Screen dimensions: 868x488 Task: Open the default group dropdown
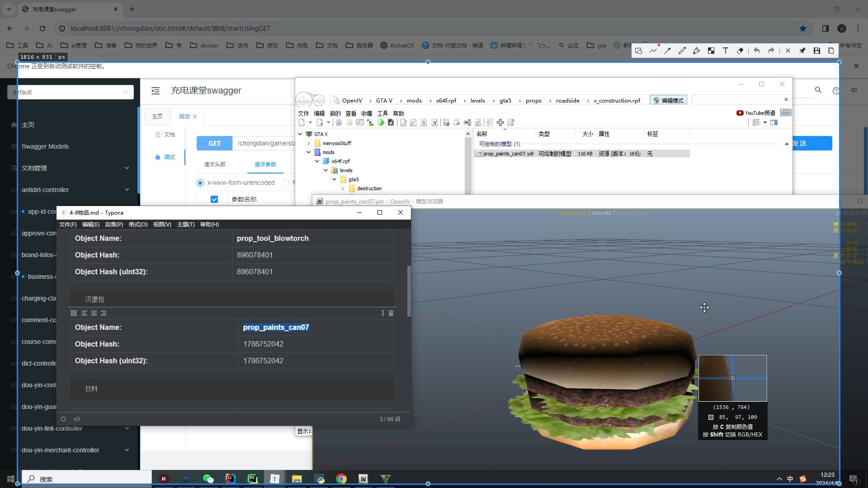point(71,92)
